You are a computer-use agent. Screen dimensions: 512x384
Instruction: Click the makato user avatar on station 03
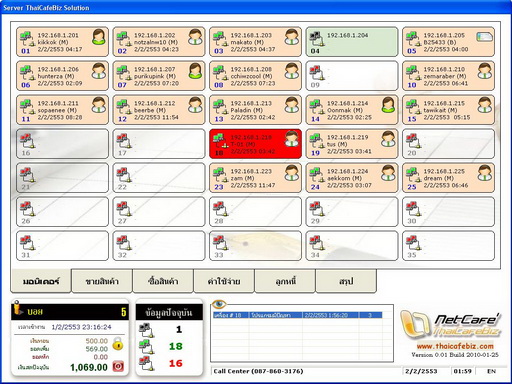292,37
